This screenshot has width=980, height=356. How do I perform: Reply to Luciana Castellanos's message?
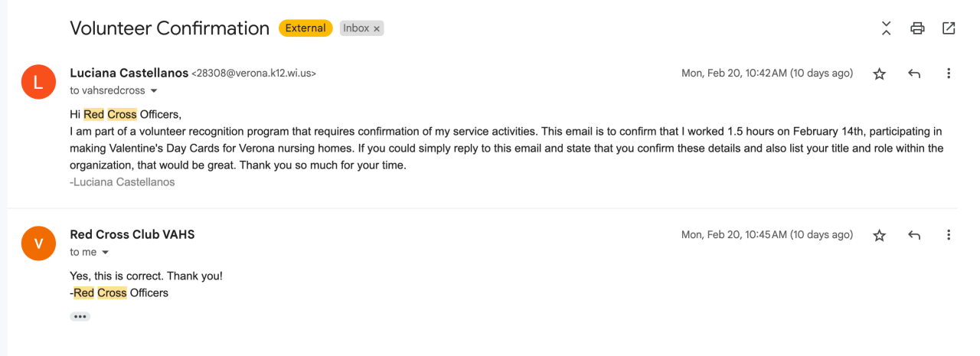click(x=913, y=73)
